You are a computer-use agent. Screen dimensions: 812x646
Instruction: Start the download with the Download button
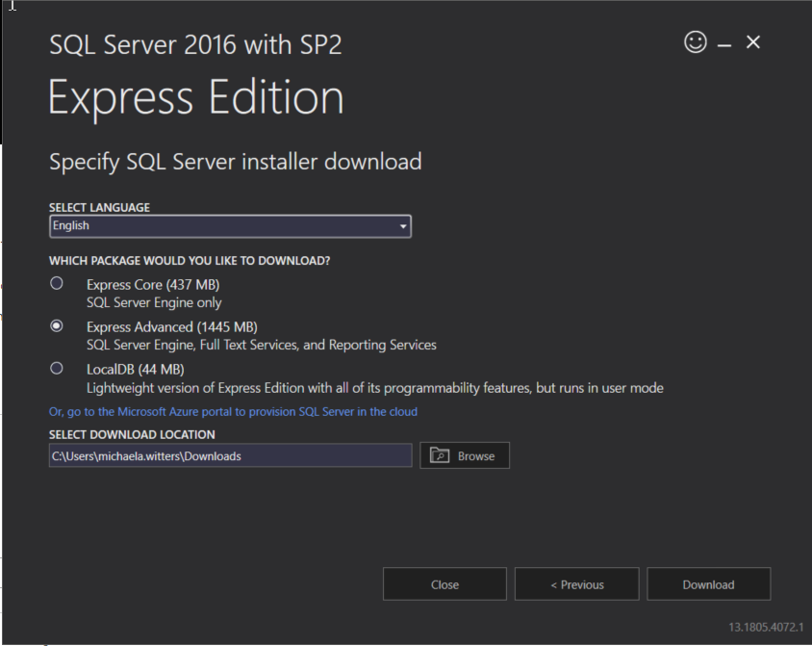click(708, 584)
